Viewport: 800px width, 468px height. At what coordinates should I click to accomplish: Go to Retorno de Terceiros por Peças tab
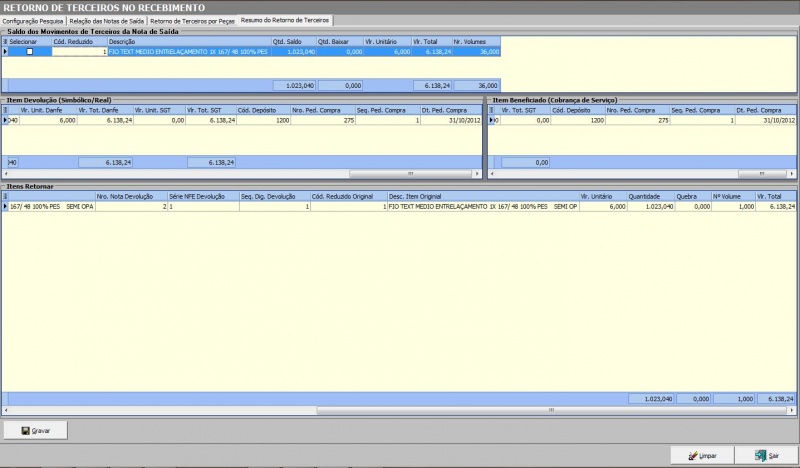click(193, 20)
